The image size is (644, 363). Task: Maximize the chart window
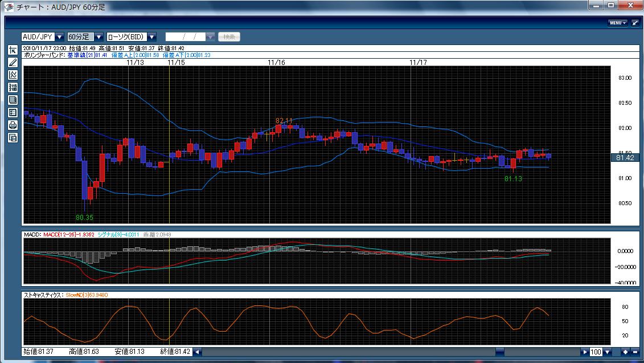click(611, 5)
